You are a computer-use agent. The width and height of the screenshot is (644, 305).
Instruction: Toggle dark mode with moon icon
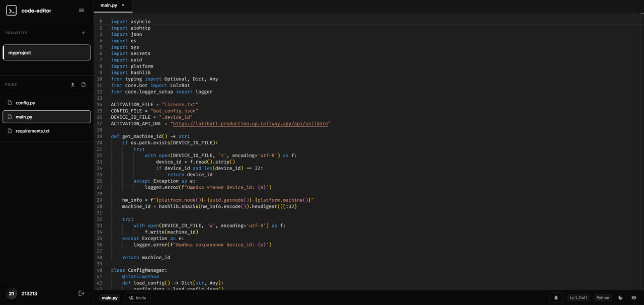pos(620,298)
